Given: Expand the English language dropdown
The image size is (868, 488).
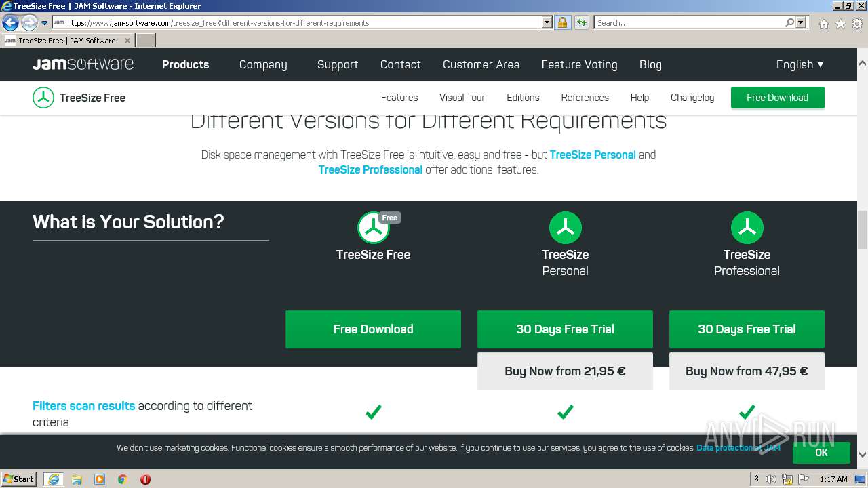Looking at the screenshot, I should pyautogui.click(x=800, y=64).
